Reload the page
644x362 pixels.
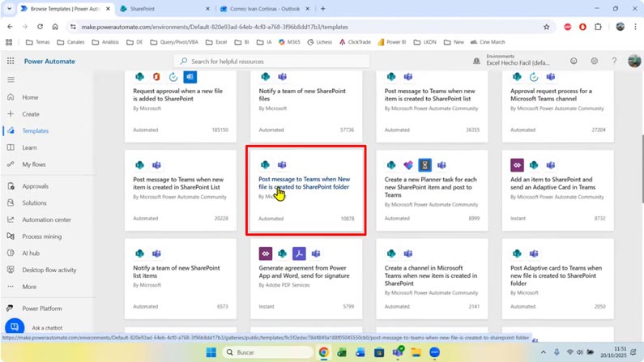pyautogui.click(x=40, y=27)
